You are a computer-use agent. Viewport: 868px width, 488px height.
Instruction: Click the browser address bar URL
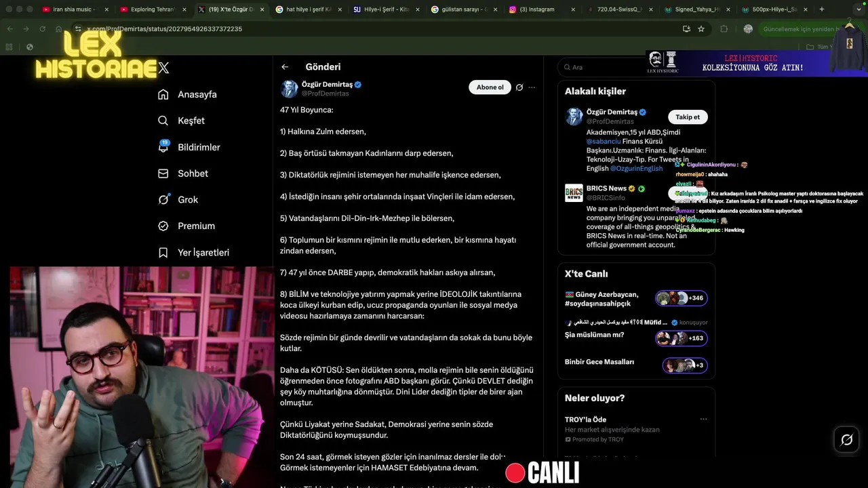pos(165,28)
